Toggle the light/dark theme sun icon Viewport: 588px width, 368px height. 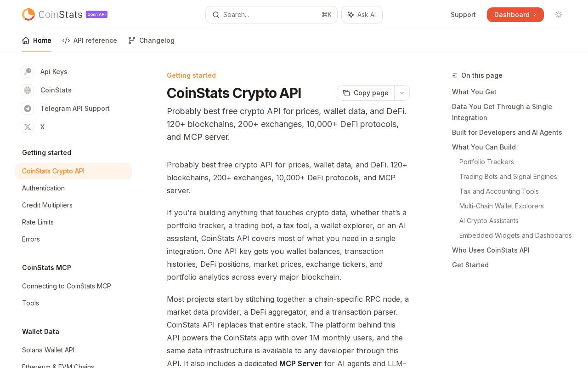tap(559, 15)
